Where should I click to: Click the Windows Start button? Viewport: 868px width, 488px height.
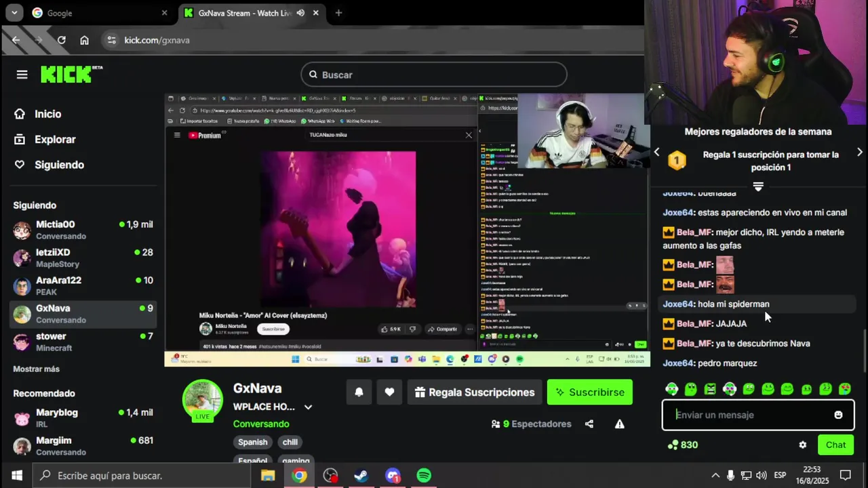16,476
